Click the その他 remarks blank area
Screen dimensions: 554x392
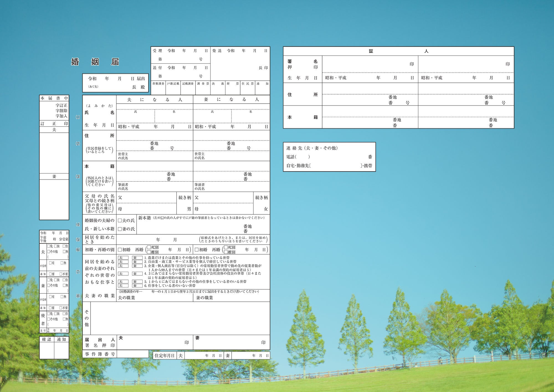point(180,319)
